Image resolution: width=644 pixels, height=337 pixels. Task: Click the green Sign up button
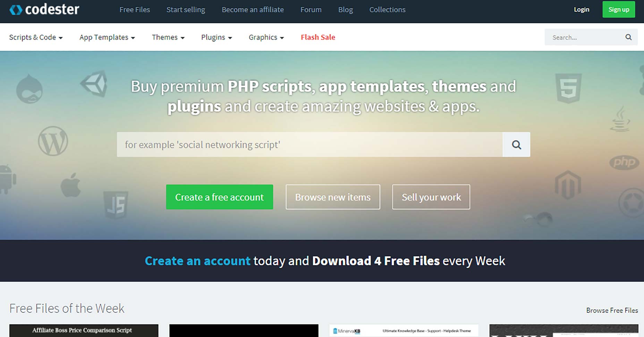(618, 10)
